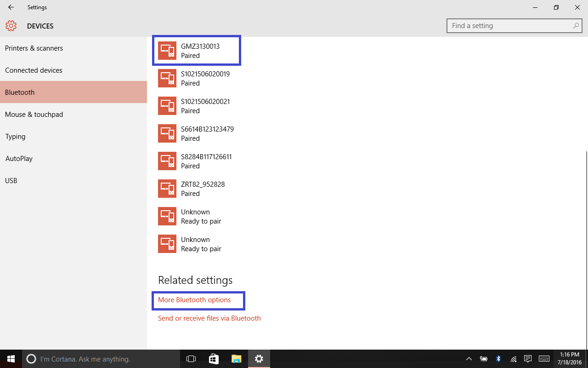Click Send or receive files via Bluetooth
This screenshot has width=588, height=368.
tap(209, 318)
